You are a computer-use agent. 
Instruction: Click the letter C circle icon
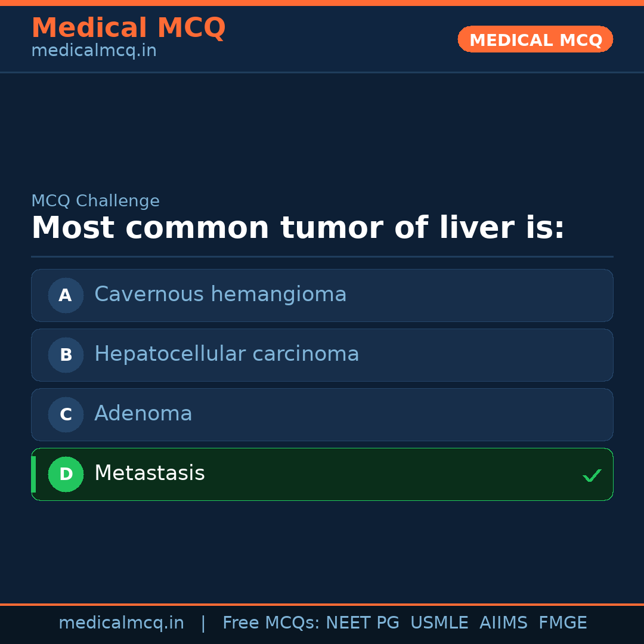click(66, 414)
